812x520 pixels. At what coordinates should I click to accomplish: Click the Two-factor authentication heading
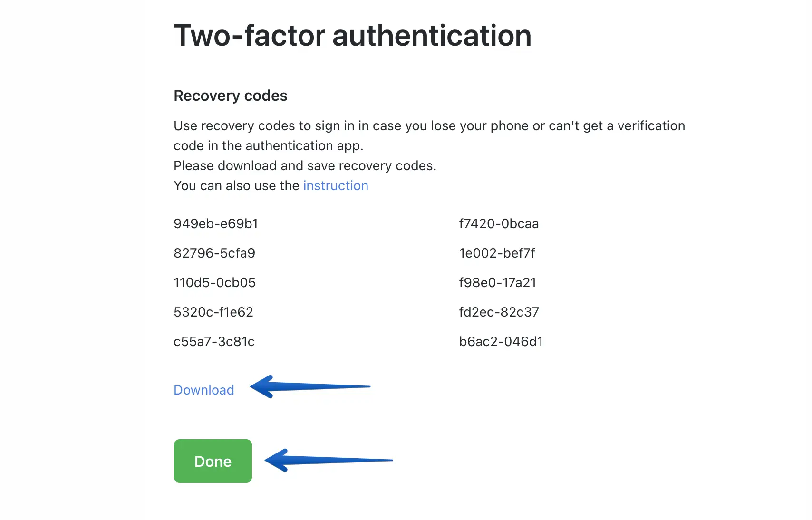click(352, 36)
